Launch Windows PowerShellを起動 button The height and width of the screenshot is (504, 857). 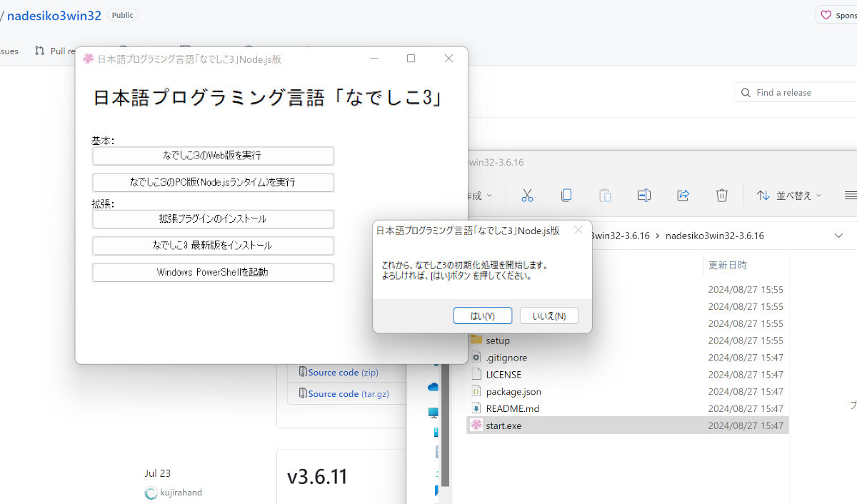213,272
